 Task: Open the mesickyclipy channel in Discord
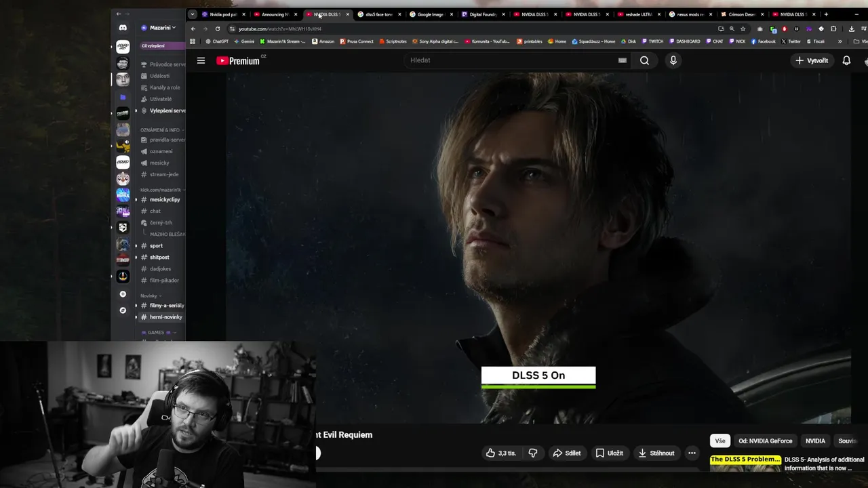162,199
